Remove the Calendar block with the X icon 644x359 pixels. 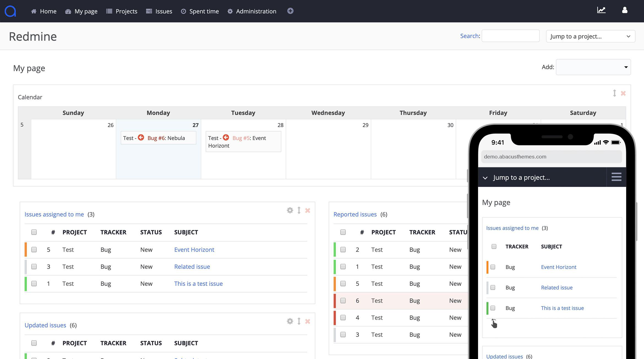623,94
